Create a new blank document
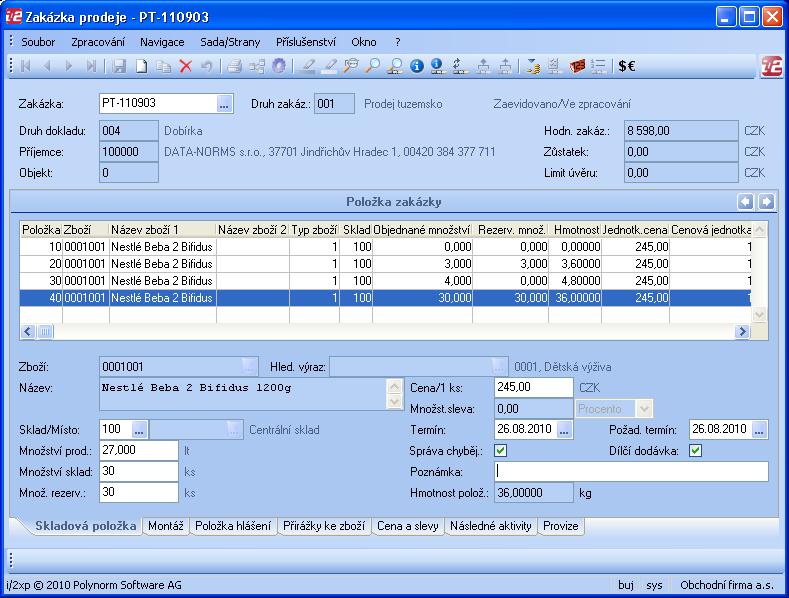 coord(141,66)
